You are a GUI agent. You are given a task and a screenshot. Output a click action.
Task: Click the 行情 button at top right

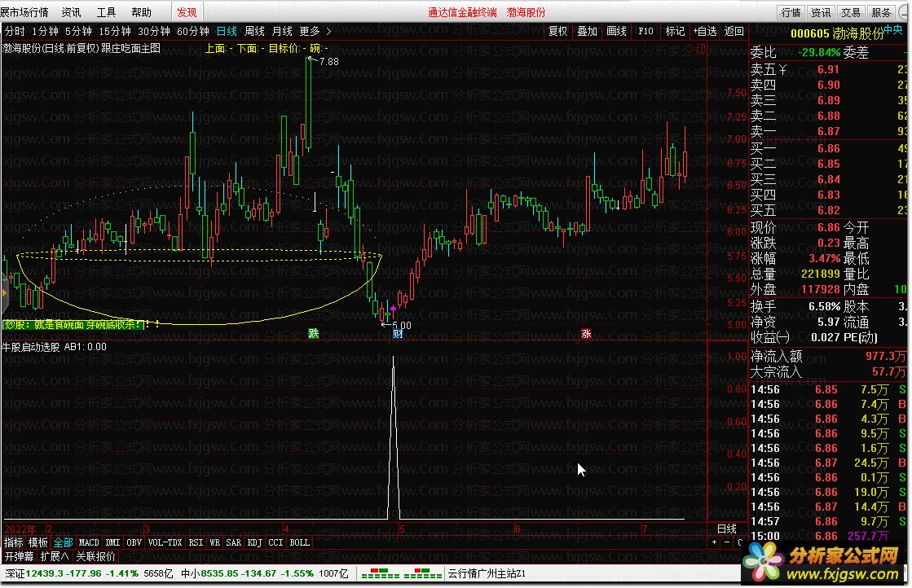coord(791,13)
